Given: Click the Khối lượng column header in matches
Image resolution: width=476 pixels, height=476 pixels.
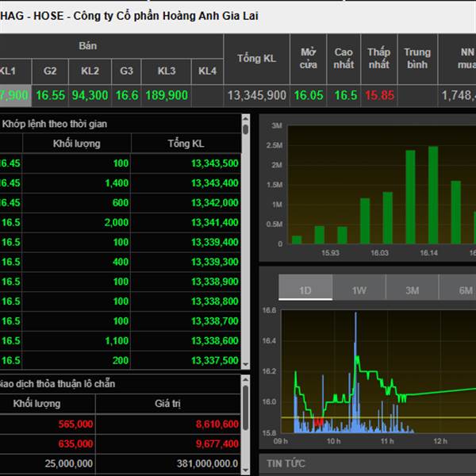Looking at the screenshot, I should click(76, 144).
